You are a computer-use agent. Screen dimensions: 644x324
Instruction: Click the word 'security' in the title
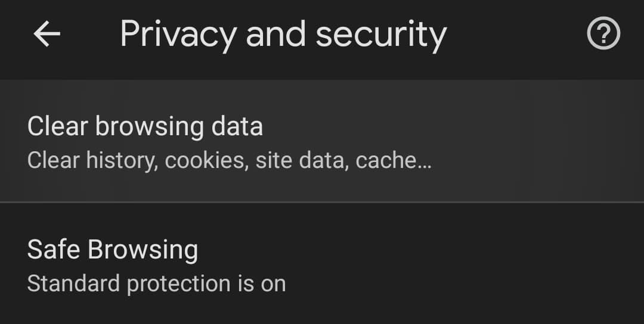point(380,35)
